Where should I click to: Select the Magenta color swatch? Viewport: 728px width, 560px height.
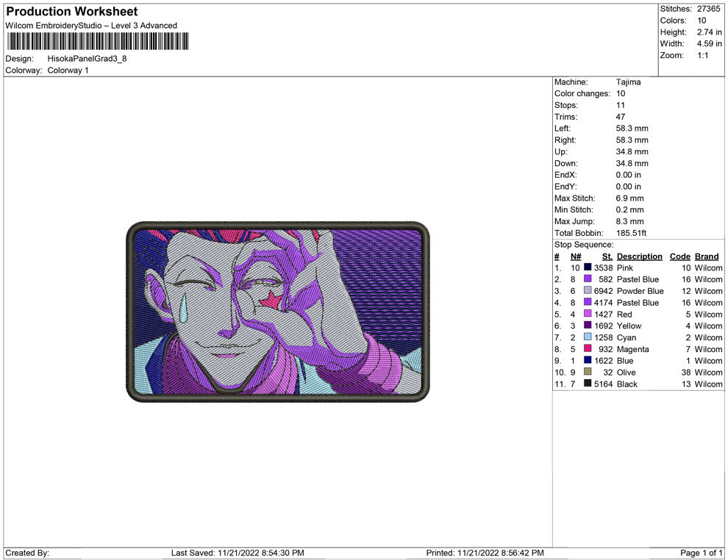click(588, 348)
